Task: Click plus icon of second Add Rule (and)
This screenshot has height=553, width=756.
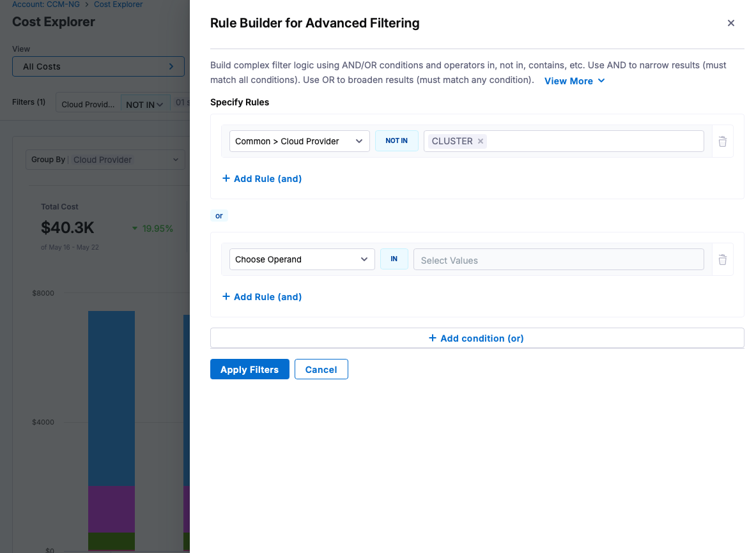Action: pyautogui.click(x=226, y=296)
